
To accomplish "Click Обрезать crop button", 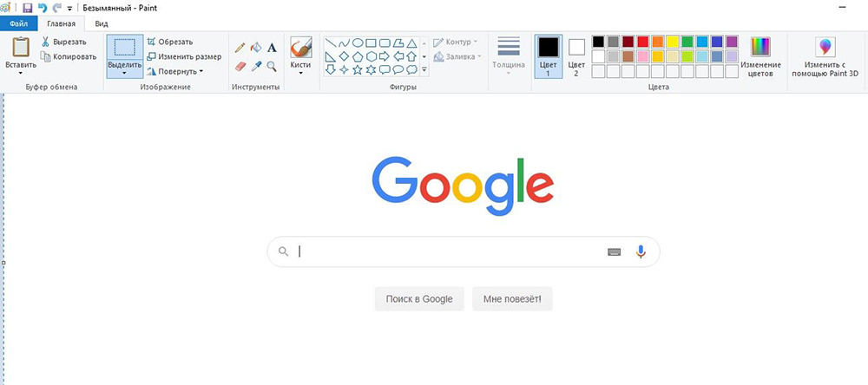I will pyautogui.click(x=170, y=42).
